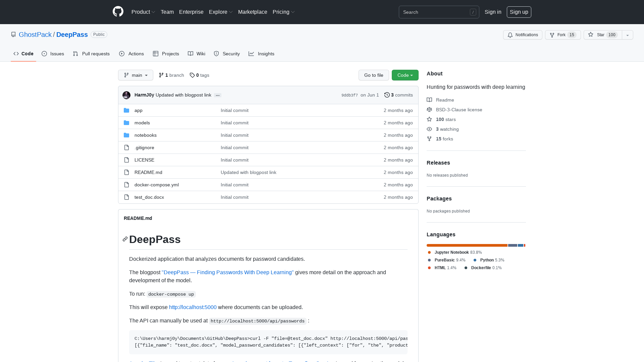Image resolution: width=644 pixels, height=362 pixels.
Task: Click the HTML 1.4% language entry
Action: 442,268
